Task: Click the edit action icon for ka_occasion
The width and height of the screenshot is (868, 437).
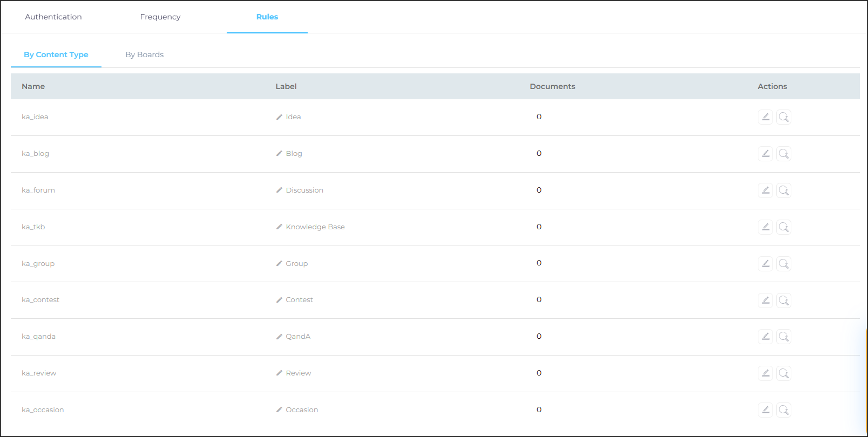Action: (x=765, y=410)
